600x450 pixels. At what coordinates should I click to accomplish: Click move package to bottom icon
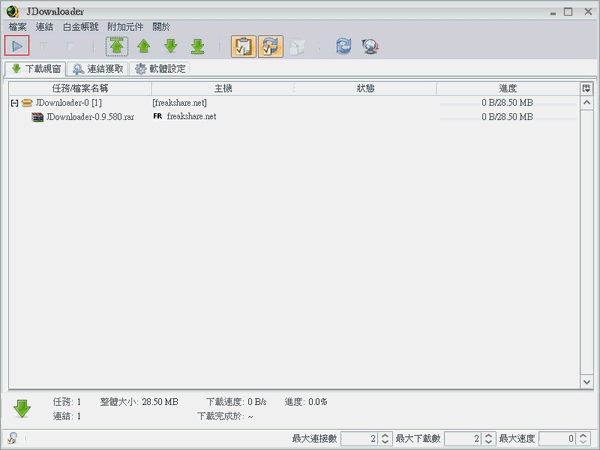click(x=197, y=46)
